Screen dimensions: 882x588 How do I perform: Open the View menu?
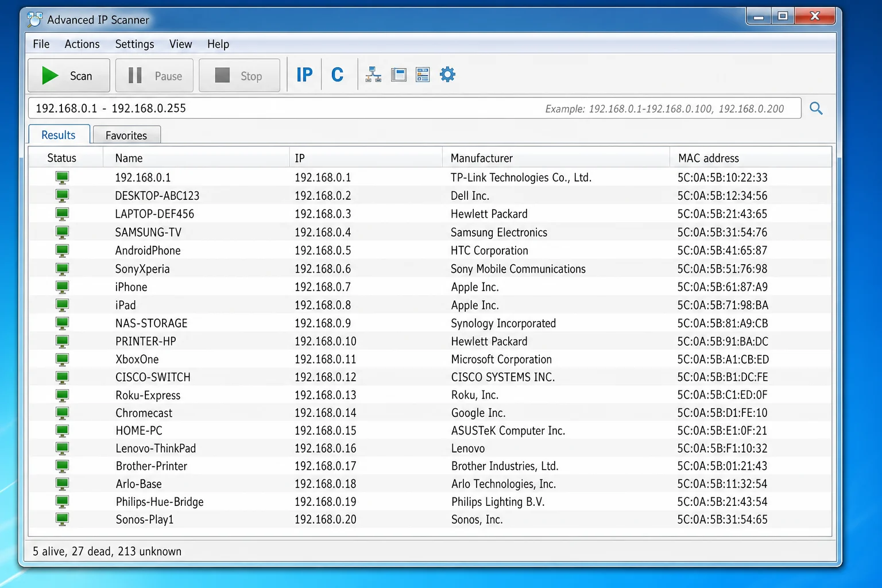[x=180, y=44]
